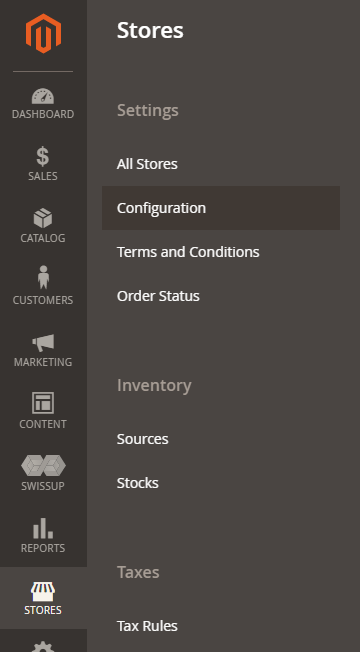Open Tax Rules

coord(147,626)
